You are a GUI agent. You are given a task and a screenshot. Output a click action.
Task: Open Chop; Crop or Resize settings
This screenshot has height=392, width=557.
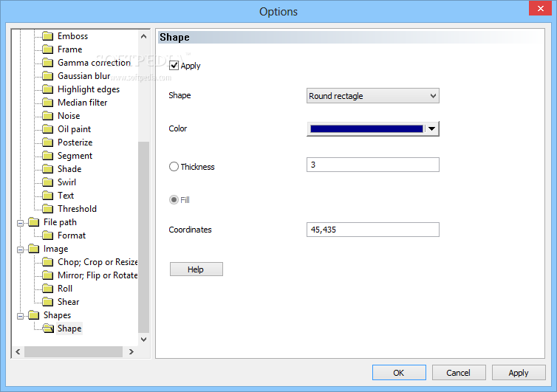98,262
